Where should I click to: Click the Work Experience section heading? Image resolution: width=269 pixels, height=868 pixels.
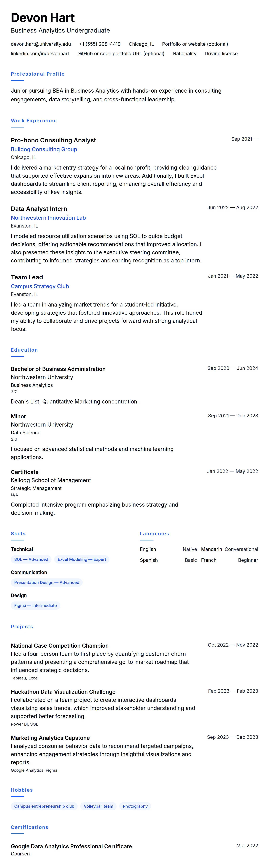click(34, 121)
